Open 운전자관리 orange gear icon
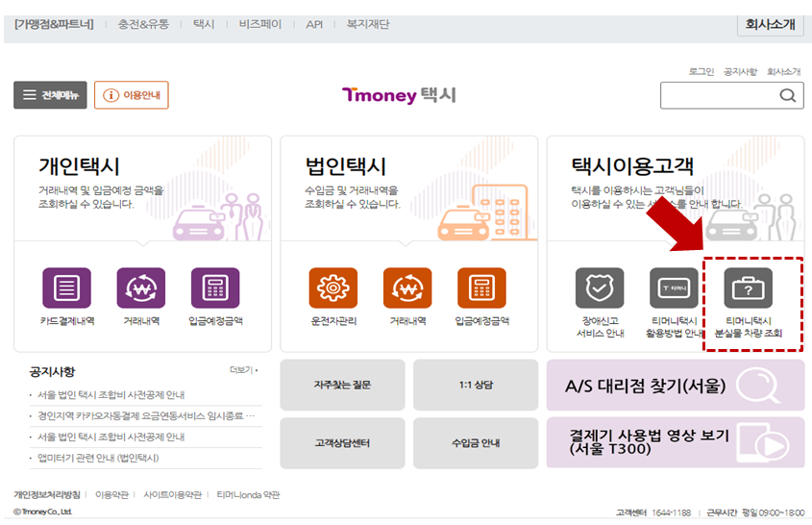 [333, 287]
